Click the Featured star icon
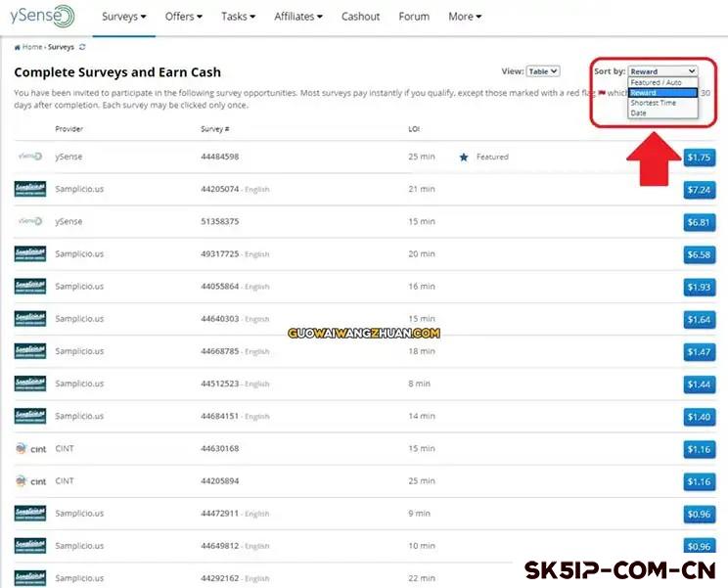The width and height of the screenshot is (728, 588). [x=464, y=158]
